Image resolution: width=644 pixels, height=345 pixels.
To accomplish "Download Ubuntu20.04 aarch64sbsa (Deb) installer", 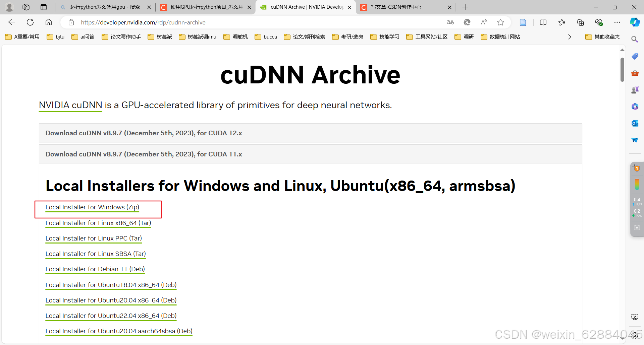I will point(119,331).
